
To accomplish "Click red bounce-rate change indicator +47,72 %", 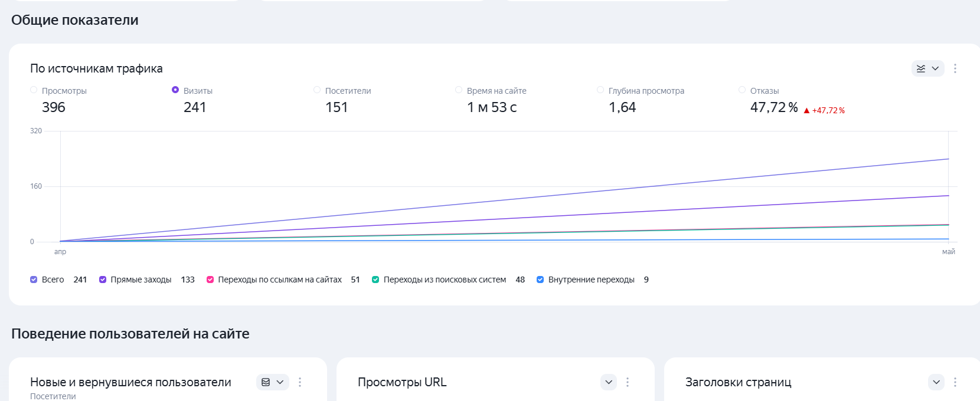I will 824,110.
